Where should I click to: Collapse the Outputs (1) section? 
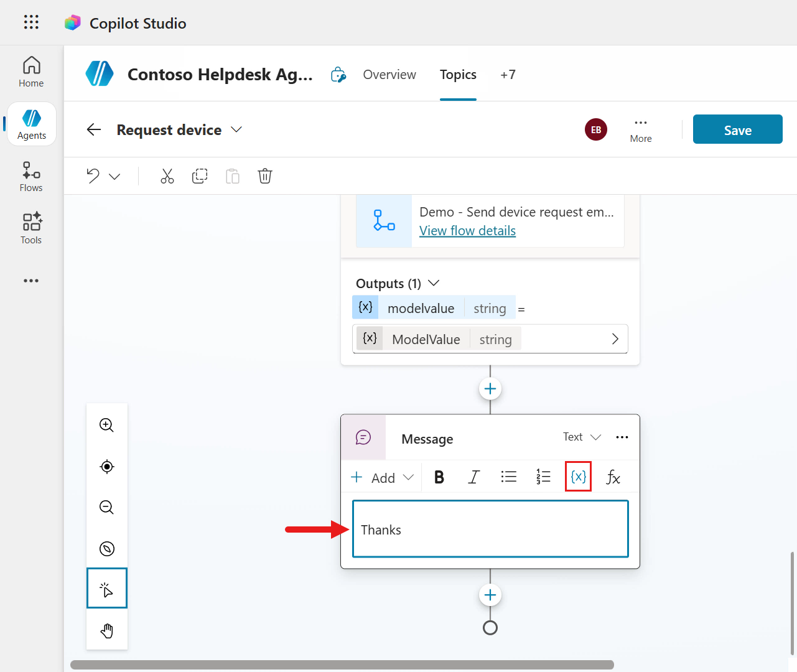point(434,283)
